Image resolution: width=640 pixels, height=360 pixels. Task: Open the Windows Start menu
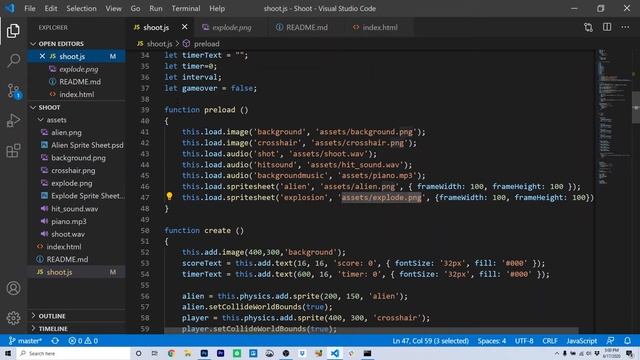pyautogui.click(x=8, y=353)
